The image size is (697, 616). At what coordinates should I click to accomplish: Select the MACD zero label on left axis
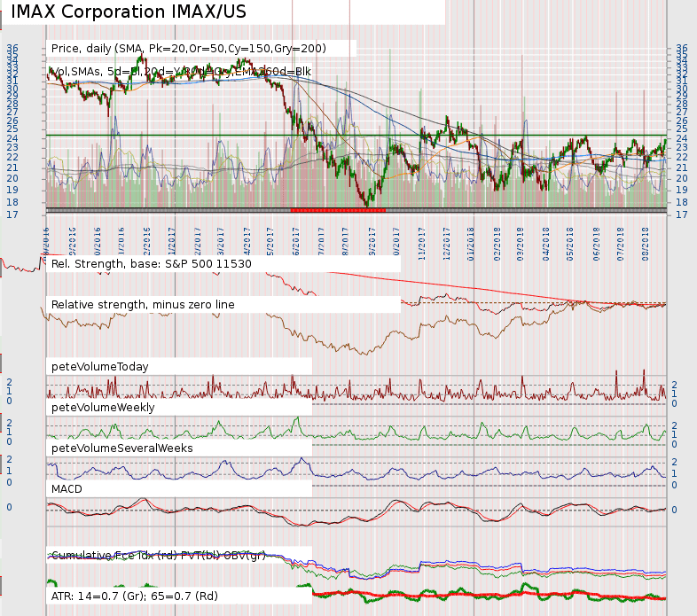coord(9,507)
